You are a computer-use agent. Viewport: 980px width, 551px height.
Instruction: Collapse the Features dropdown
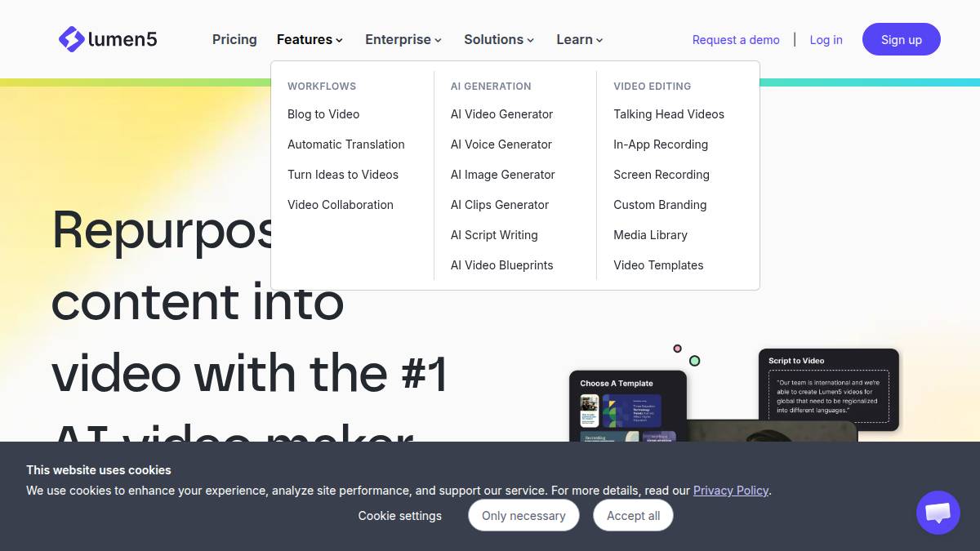click(310, 39)
